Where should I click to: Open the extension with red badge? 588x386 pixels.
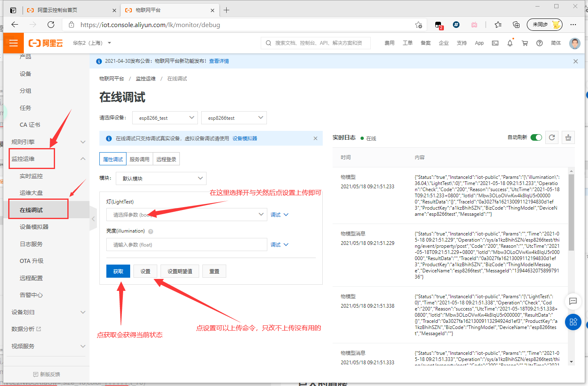(439, 25)
